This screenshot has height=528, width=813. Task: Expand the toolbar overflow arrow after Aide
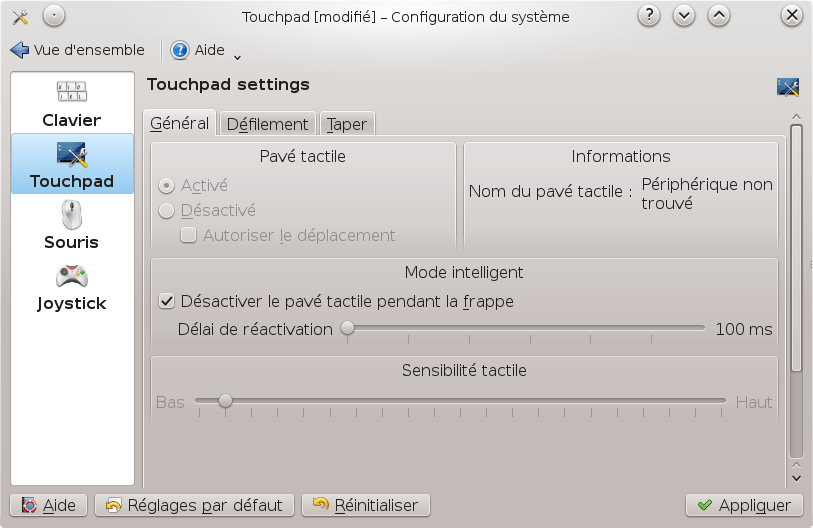(x=237, y=54)
